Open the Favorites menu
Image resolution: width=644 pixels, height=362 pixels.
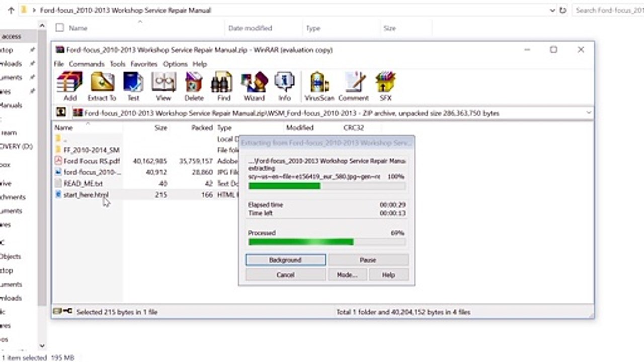point(144,64)
